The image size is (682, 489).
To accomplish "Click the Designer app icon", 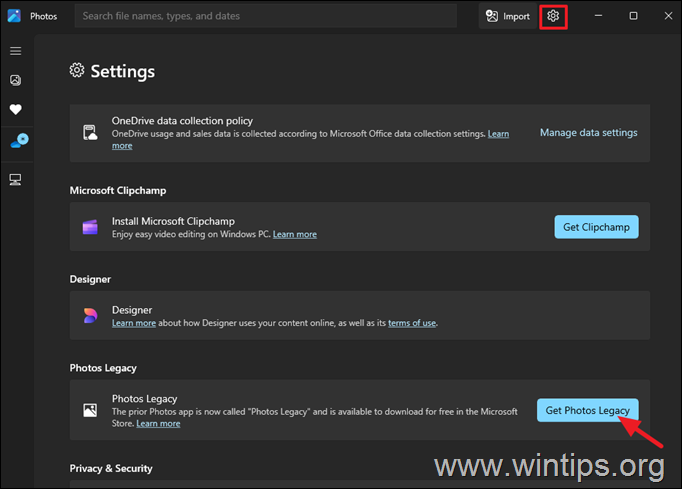I will coord(90,316).
